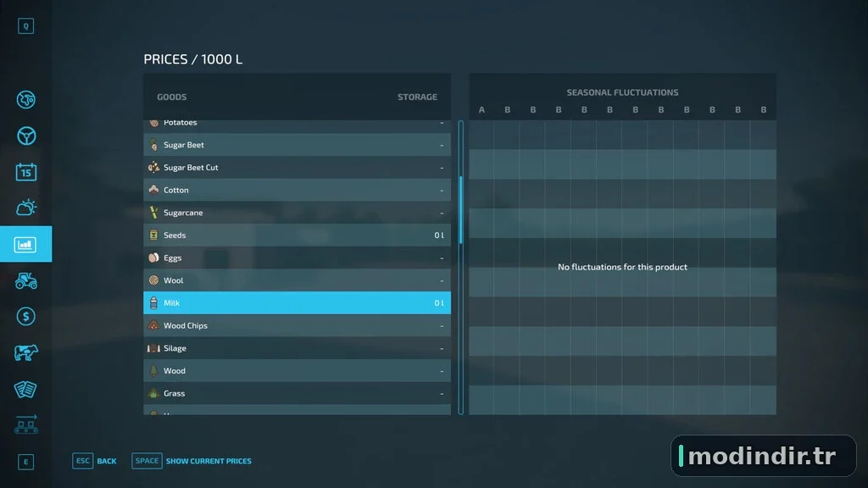Select the 'Grass' row label
The height and width of the screenshot is (488, 868).
175,393
